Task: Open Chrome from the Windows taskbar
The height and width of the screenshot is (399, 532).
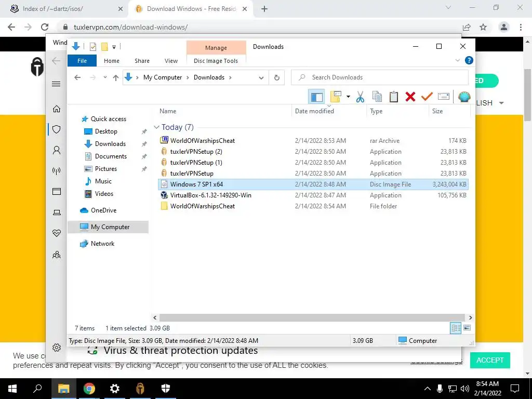Action: pos(89,389)
